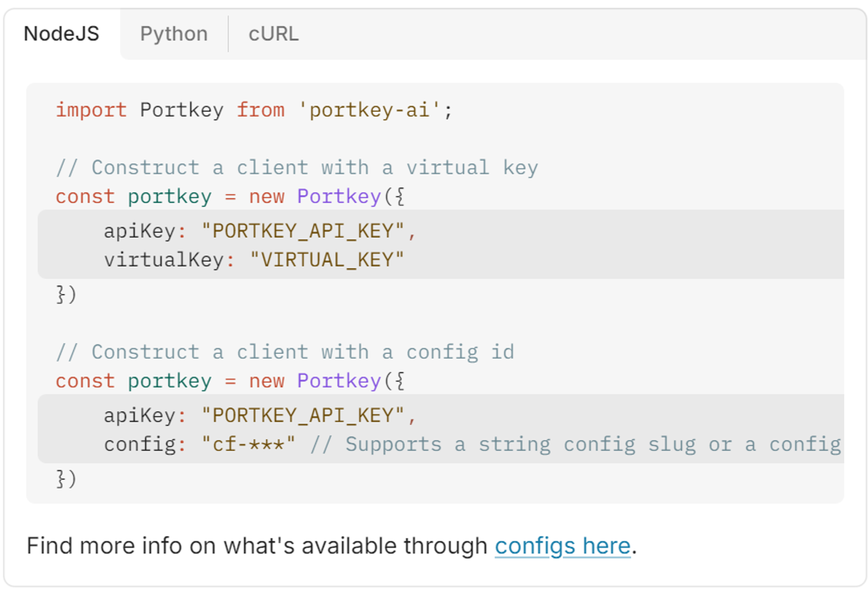Click the virtualKey property name
Viewport: 868px width, 591px height.
[x=164, y=260]
